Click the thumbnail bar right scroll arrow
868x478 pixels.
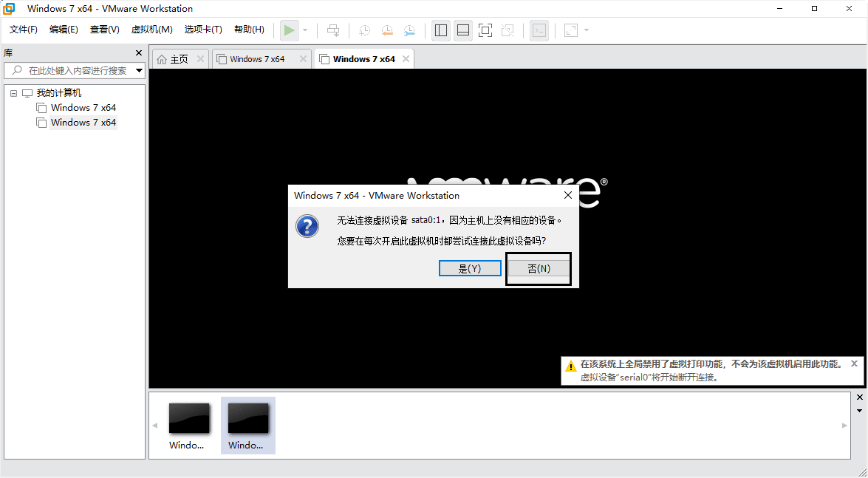[x=844, y=426]
